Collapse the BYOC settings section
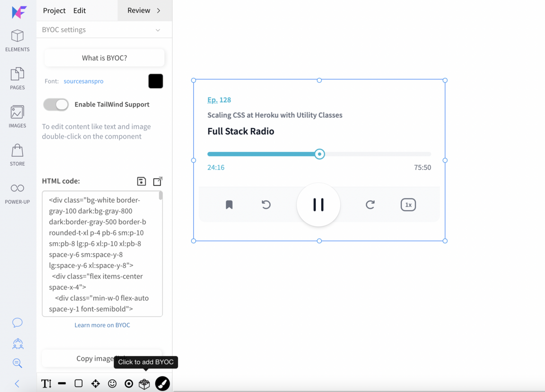The width and height of the screenshot is (545, 392). click(x=158, y=30)
